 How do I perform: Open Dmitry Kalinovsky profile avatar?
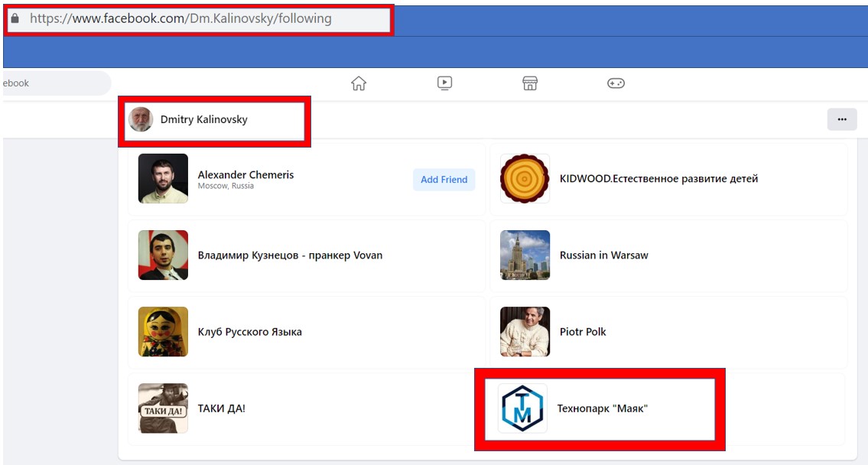[141, 119]
